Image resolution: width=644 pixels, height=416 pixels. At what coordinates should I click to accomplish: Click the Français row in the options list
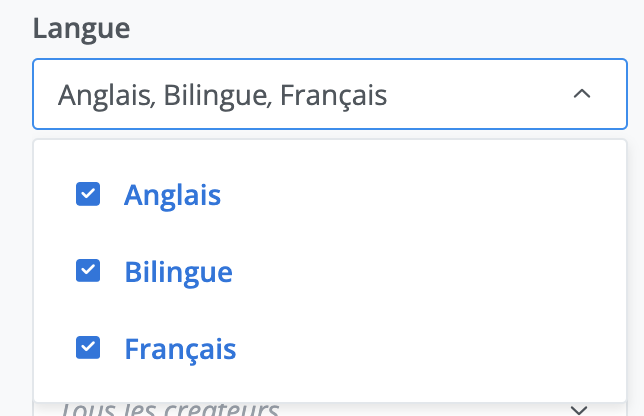(x=330, y=349)
